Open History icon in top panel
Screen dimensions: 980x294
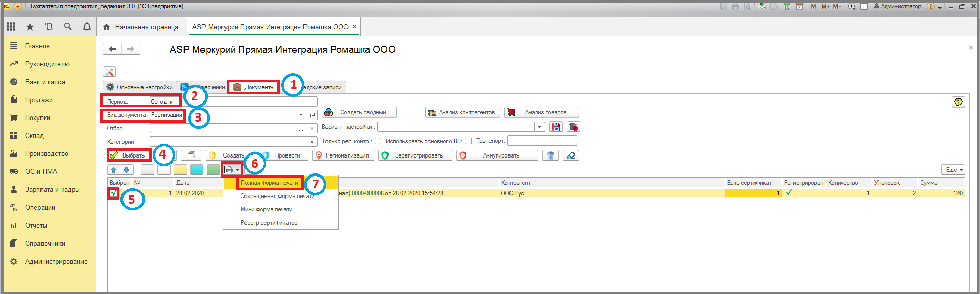tap(49, 27)
